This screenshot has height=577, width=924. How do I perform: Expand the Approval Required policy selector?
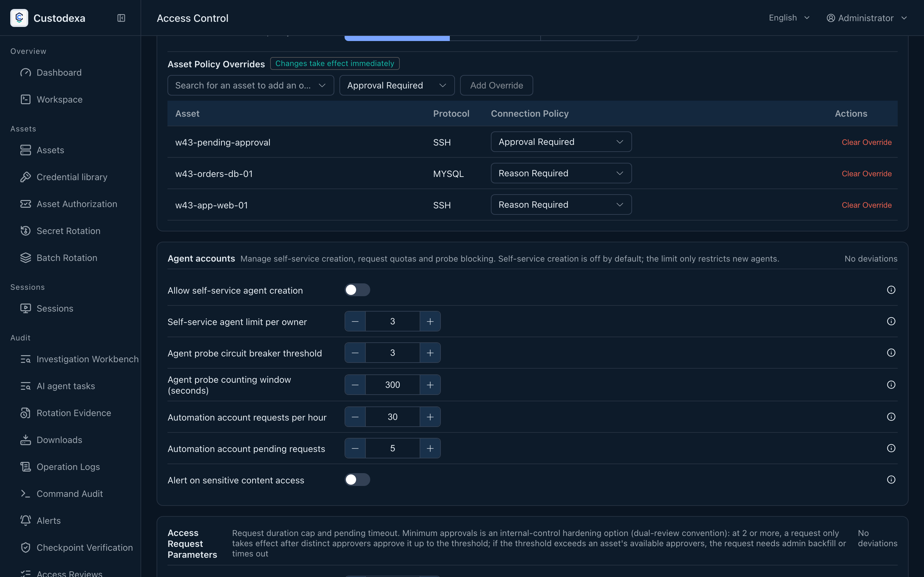coord(397,86)
